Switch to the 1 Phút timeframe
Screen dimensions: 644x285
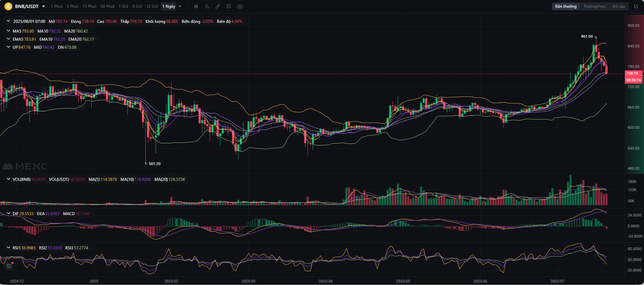pyautogui.click(x=57, y=6)
